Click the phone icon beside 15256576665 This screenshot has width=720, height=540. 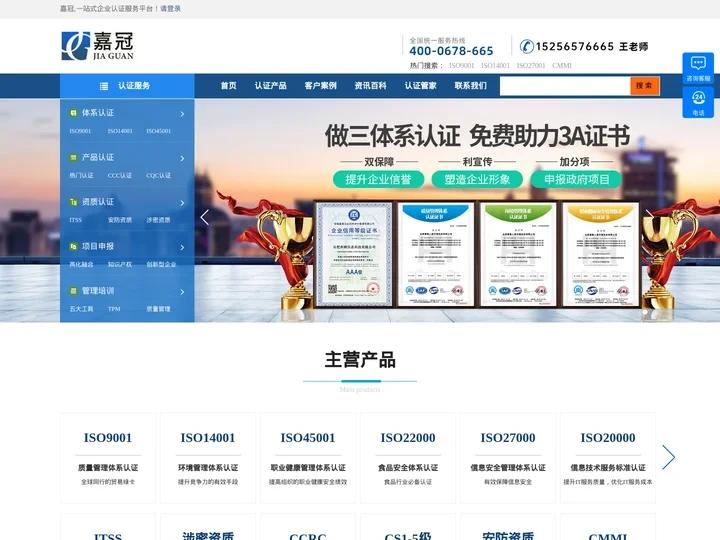tap(526, 46)
